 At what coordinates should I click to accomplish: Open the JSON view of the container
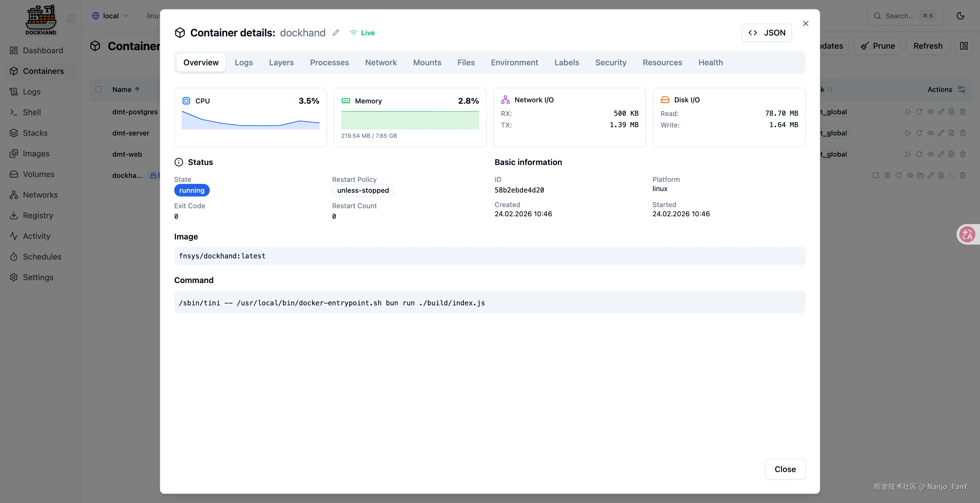[767, 33]
